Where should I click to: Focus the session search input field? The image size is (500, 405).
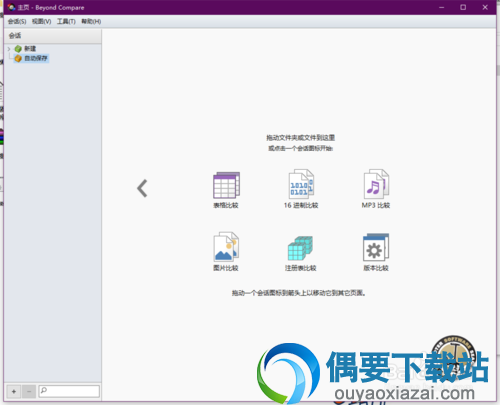[69, 391]
